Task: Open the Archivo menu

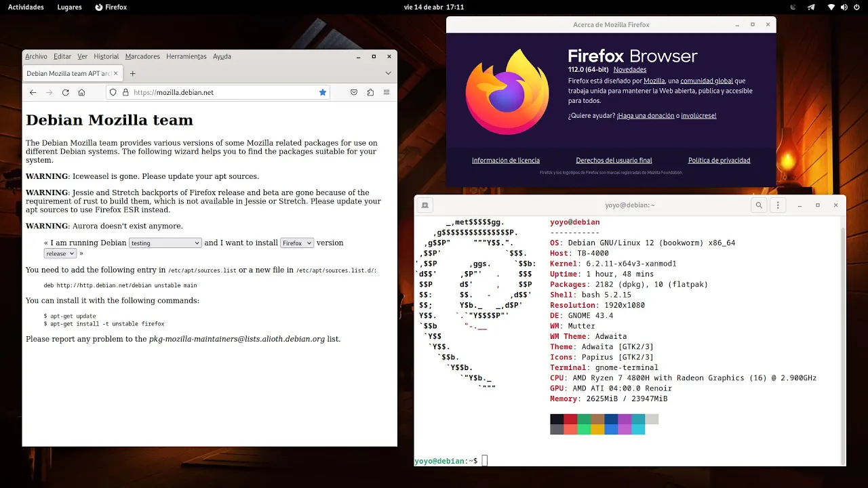Action: 36,56
